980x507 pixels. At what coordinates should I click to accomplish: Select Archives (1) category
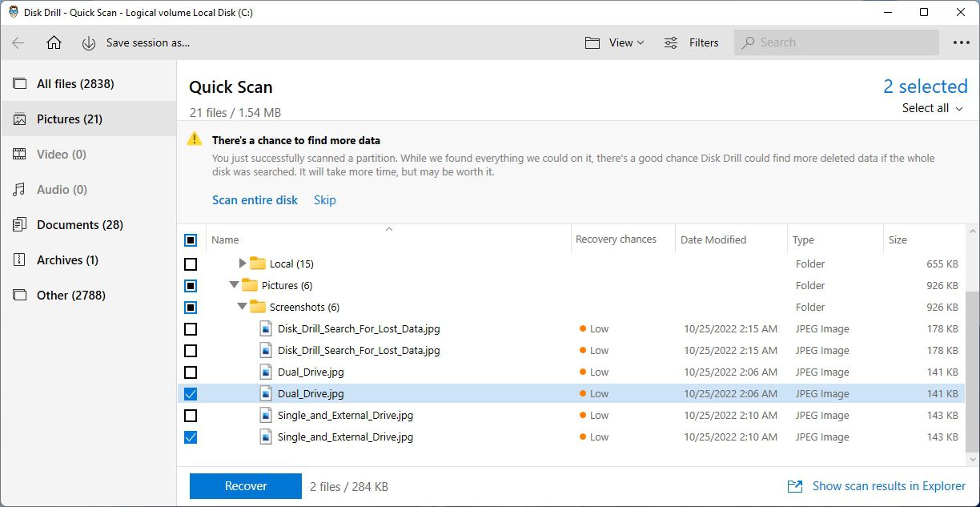tap(88, 260)
